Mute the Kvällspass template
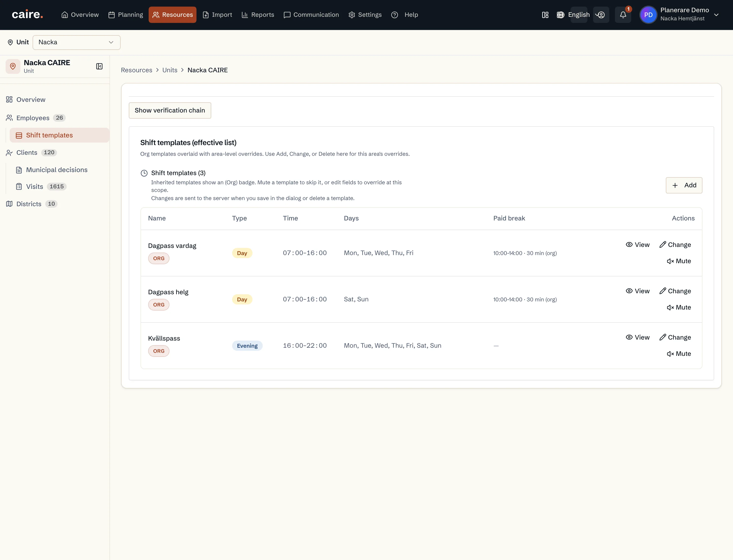The image size is (733, 560). (x=679, y=354)
